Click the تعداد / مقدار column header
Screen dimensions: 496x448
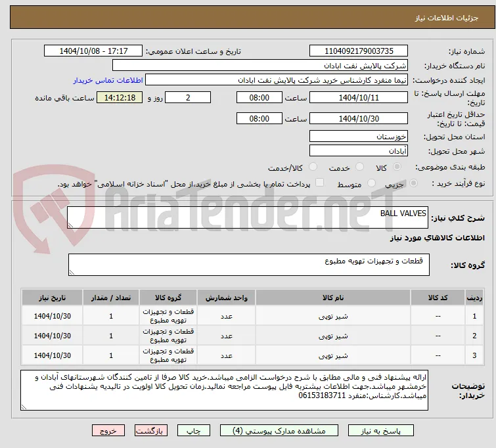pyautogui.click(x=111, y=298)
